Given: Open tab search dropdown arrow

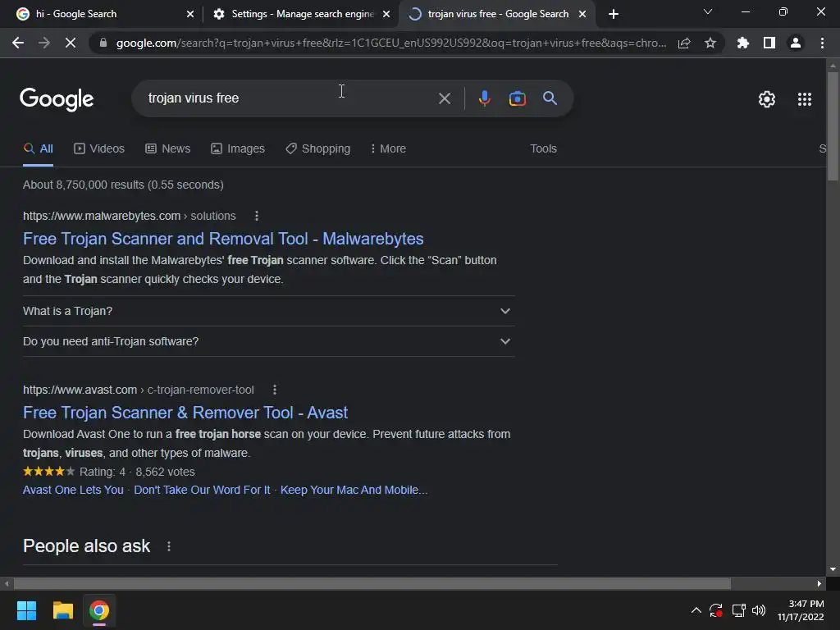Looking at the screenshot, I should (708, 11).
